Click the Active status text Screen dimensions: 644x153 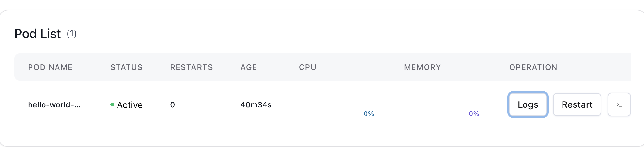[x=130, y=105]
